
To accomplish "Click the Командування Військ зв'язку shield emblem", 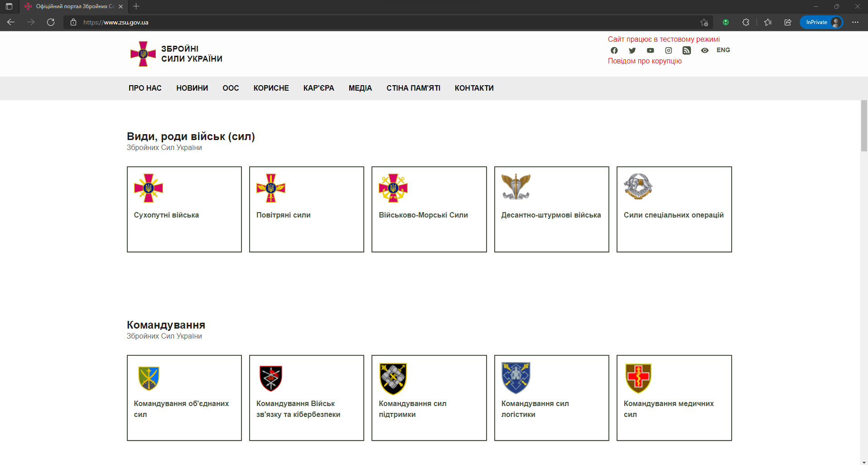I will [x=271, y=378].
